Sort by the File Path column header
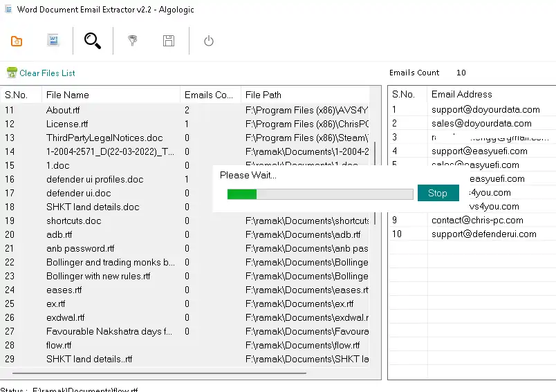The image size is (556, 392). (263, 95)
